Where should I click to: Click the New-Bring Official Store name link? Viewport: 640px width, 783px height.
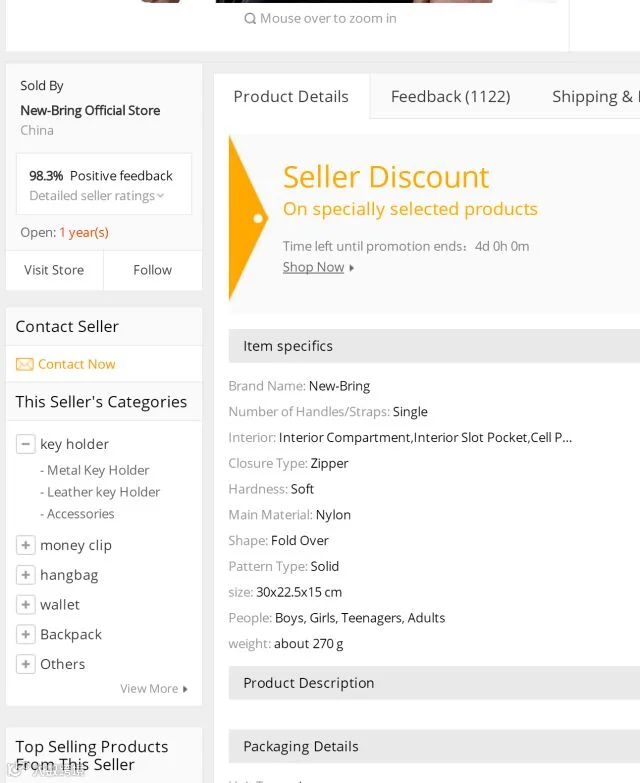tap(90, 110)
